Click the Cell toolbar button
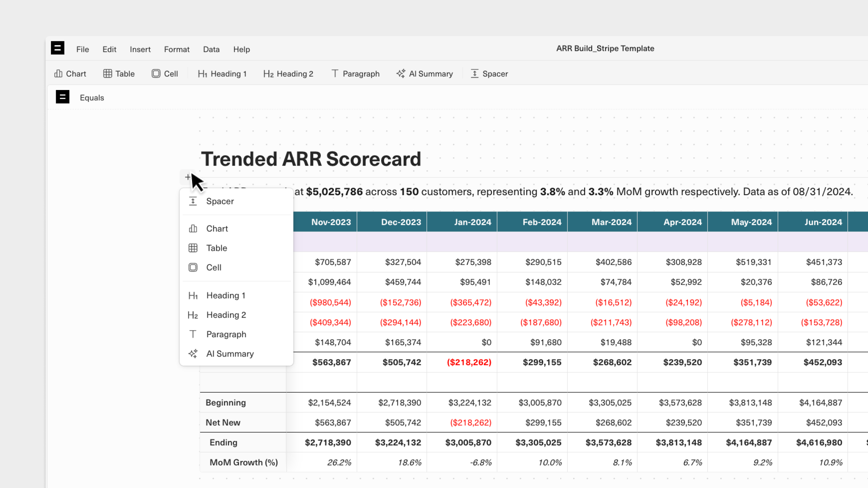Screen dimensions: 868x488 pyautogui.click(x=165, y=74)
